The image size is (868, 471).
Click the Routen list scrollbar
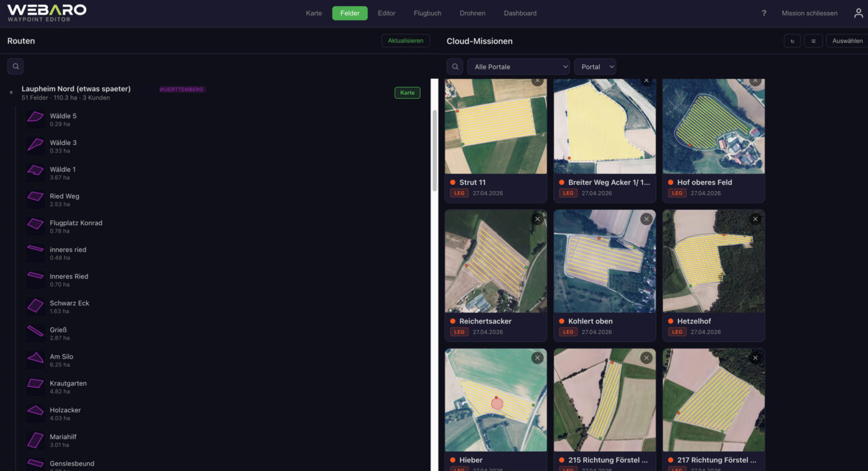pyautogui.click(x=435, y=150)
